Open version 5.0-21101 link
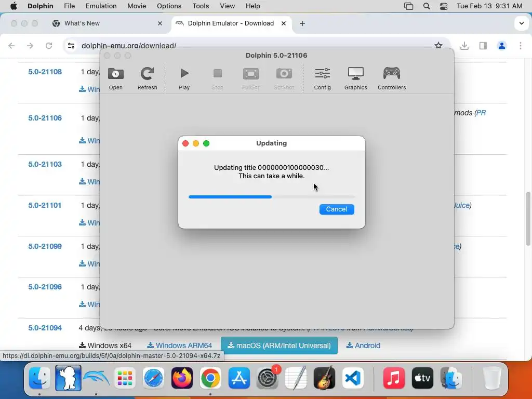Viewport: 532px width, 399px height. click(x=45, y=205)
